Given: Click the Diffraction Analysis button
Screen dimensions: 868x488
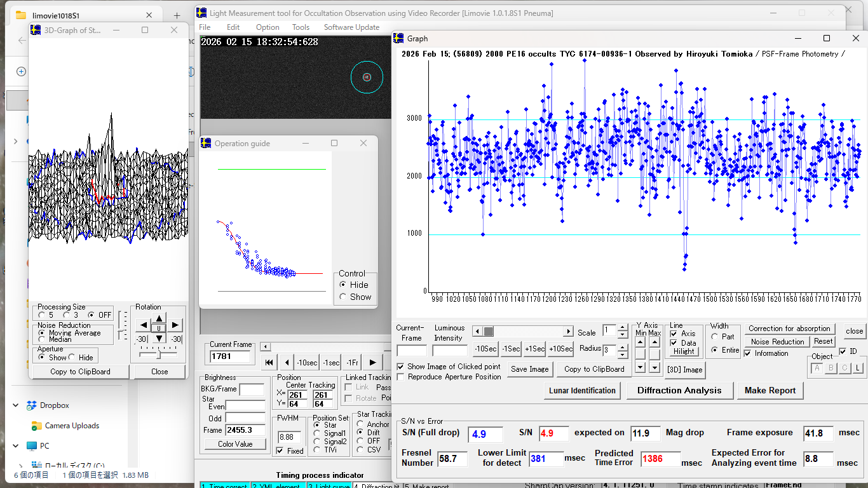Looking at the screenshot, I should pyautogui.click(x=679, y=390).
